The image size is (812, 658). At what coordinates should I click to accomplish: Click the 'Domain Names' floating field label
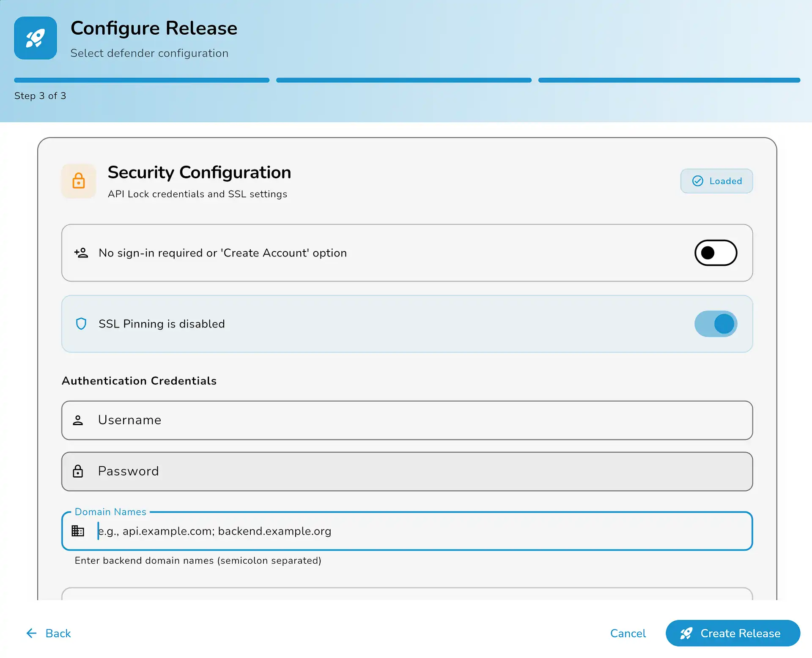click(x=110, y=512)
